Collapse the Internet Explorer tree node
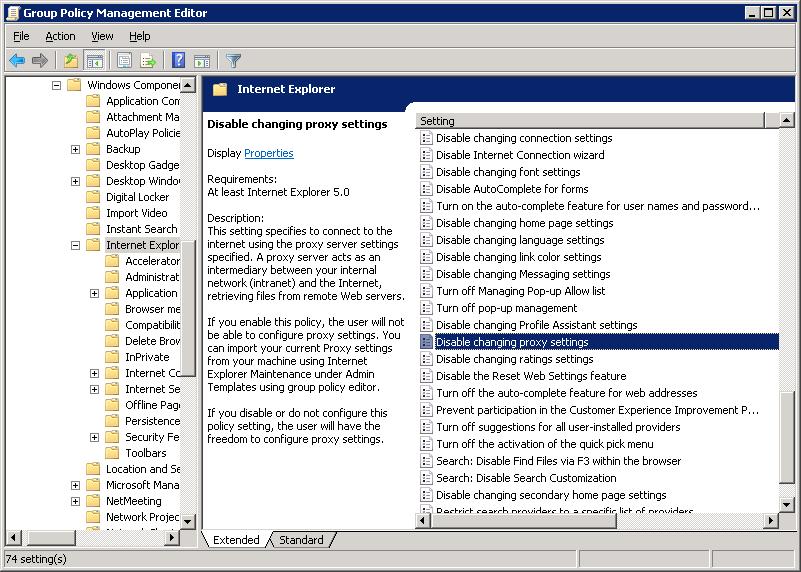The height and width of the screenshot is (572, 801). click(75, 245)
